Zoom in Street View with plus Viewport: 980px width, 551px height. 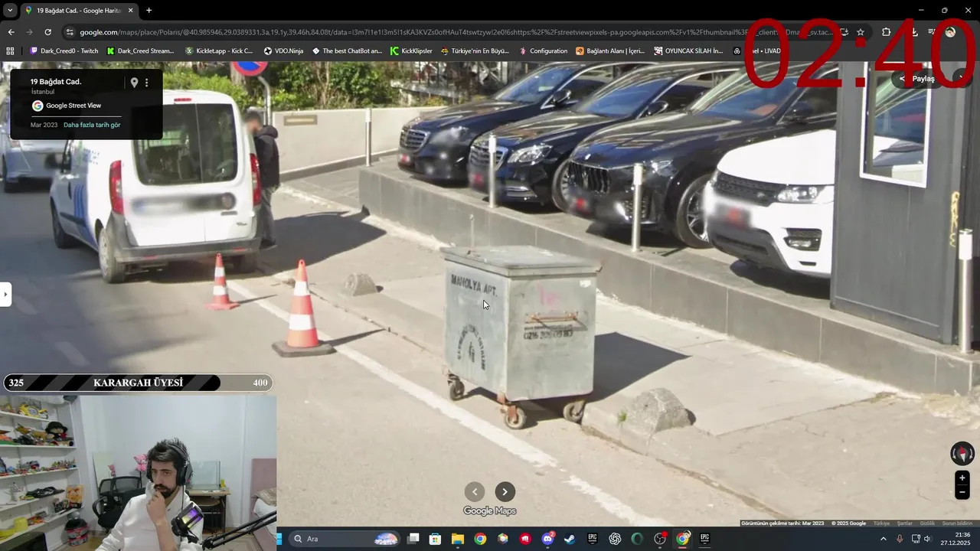pos(962,478)
